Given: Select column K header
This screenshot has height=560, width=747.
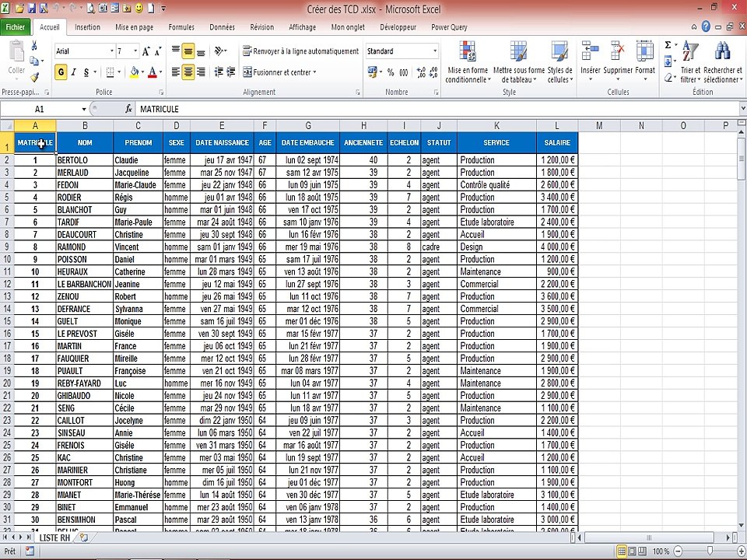Looking at the screenshot, I should pyautogui.click(x=496, y=126).
